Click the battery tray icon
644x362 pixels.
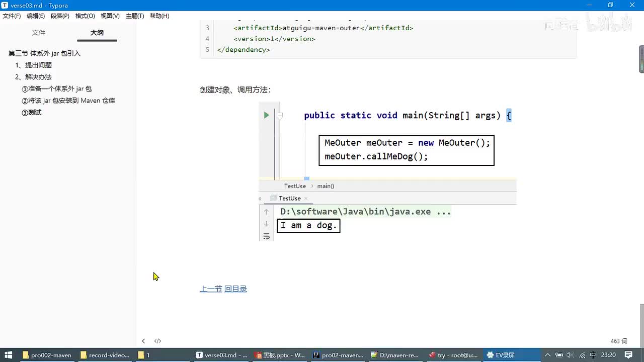[x=558, y=355]
